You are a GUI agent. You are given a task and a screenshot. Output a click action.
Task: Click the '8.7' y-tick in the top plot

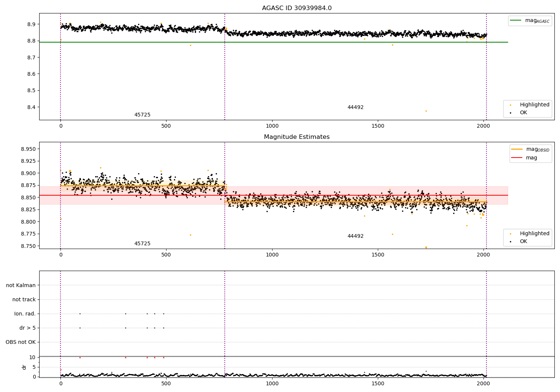[31, 57]
